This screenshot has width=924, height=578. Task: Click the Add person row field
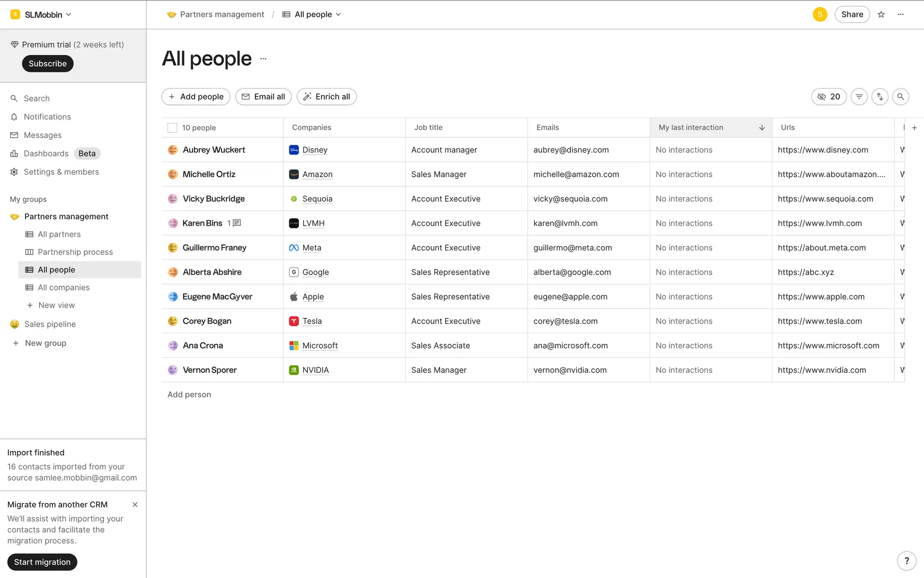point(189,394)
